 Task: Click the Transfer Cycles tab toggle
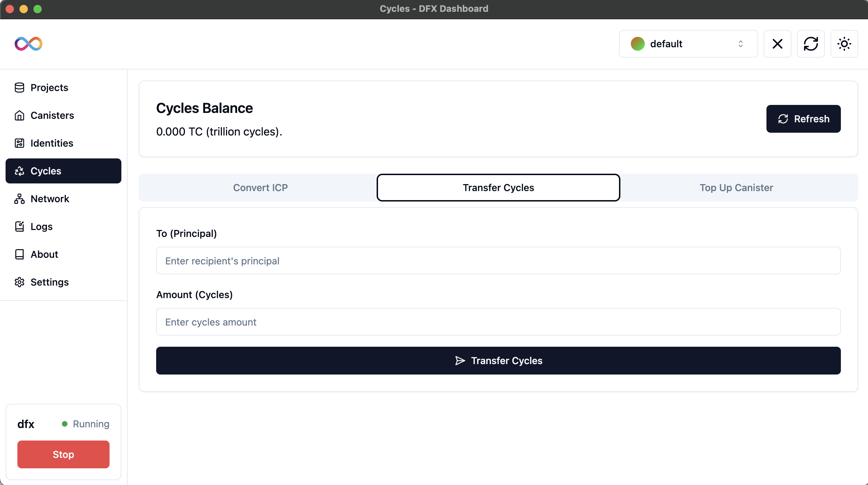tap(498, 188)
